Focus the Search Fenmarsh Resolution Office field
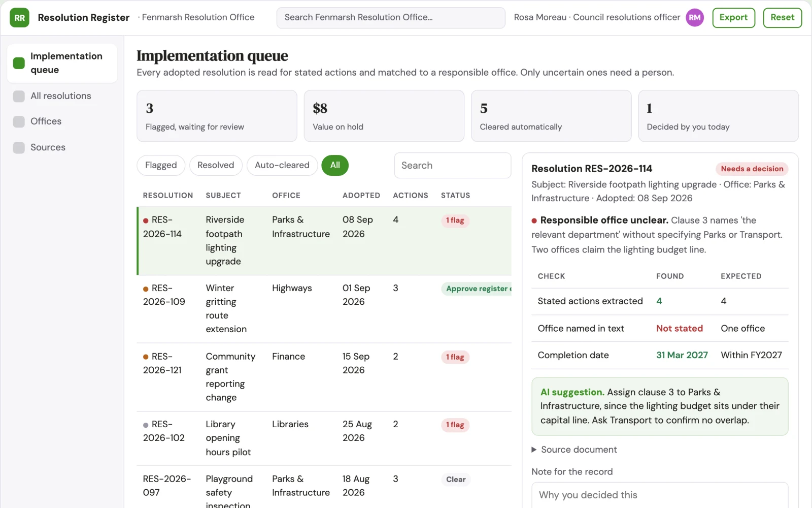This screenshot has width=812, height=508. coord(391,18)
